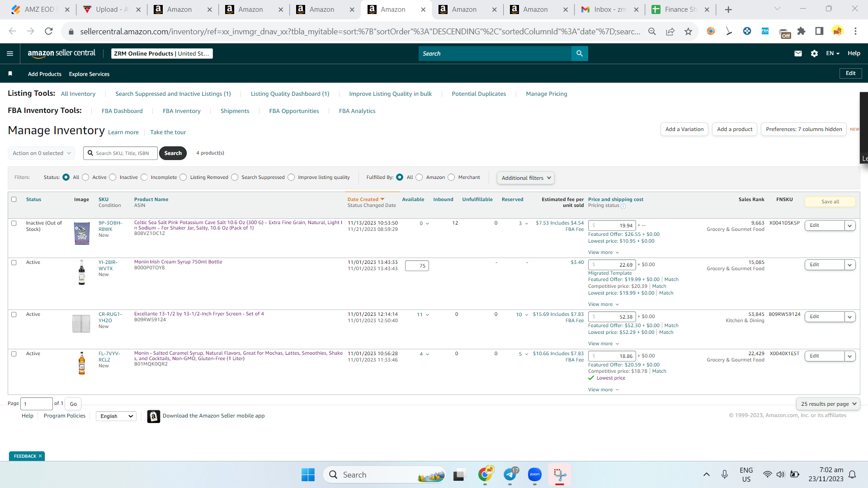Click the Pricing status info icon
868x488 pixels.
623,206
